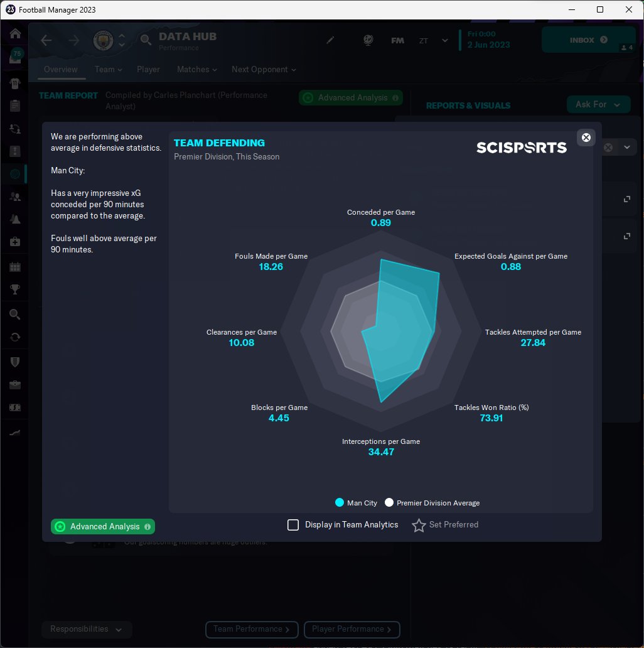The width and height of the screenshot is (644, 648).
Task: Open the Responsibilities dropdown
Action: [x=87, y=629]
